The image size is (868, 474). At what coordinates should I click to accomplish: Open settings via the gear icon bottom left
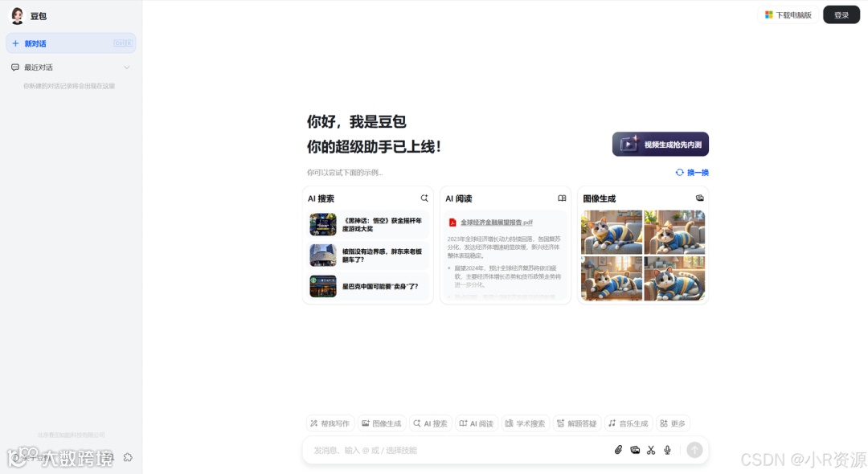pos(129,457)
